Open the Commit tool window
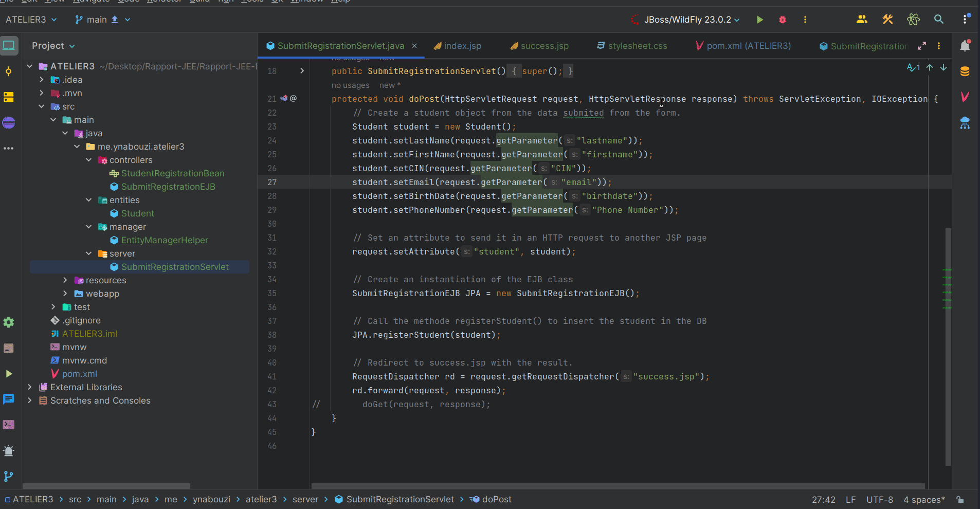The width and height of the screenshot is (980, 509). coord(9,71)
